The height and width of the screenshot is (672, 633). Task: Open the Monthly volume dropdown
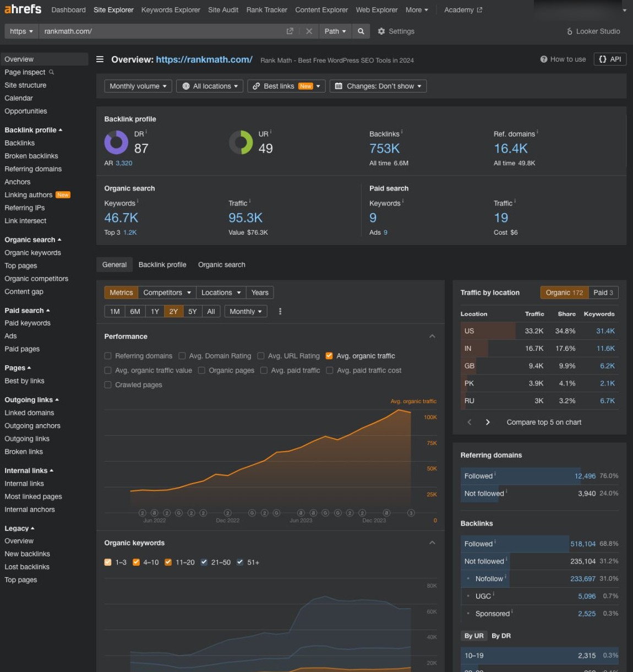coord(138,86)
